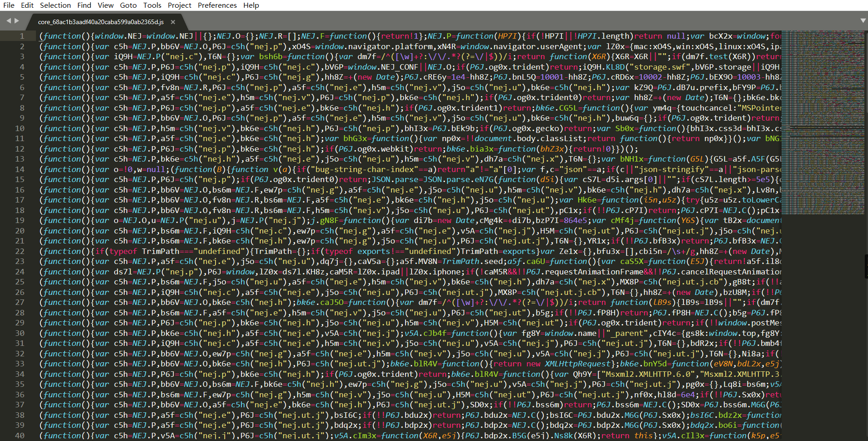Open the File menu

coord(9,5)
